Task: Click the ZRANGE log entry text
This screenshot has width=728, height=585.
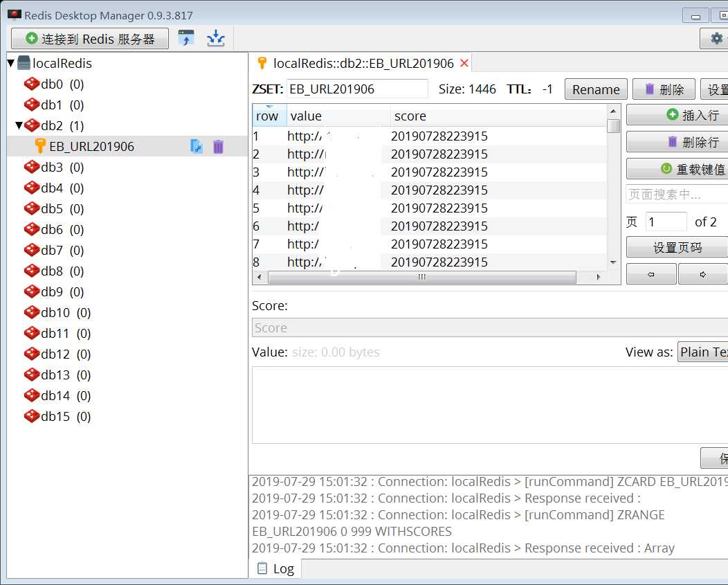Action: click(x=458, y=523)
